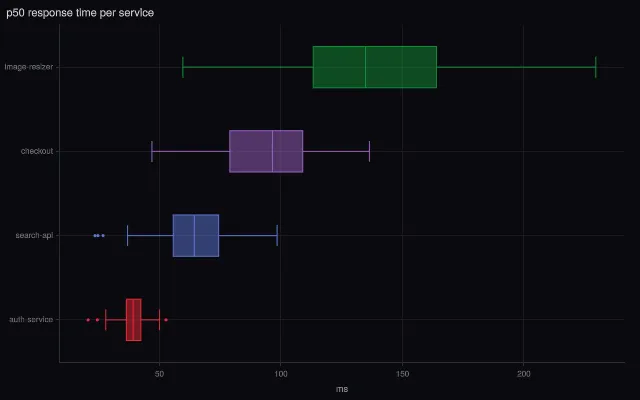Select the auth-service axis label
The width and height of the screenshot is (640, 400).
click(31, 320)
